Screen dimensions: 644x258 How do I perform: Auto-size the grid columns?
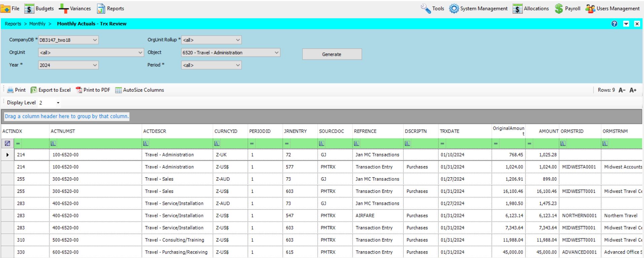(139, 90)
